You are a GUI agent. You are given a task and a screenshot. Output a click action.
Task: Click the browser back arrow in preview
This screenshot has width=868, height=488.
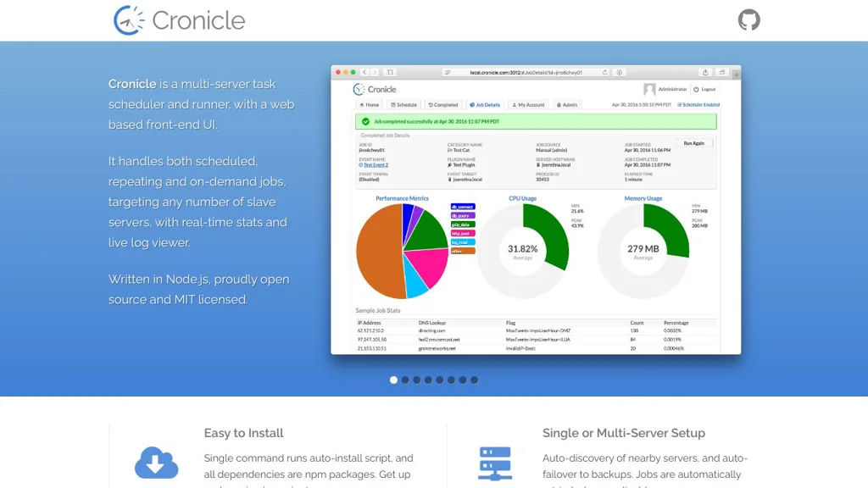(364, 73)
